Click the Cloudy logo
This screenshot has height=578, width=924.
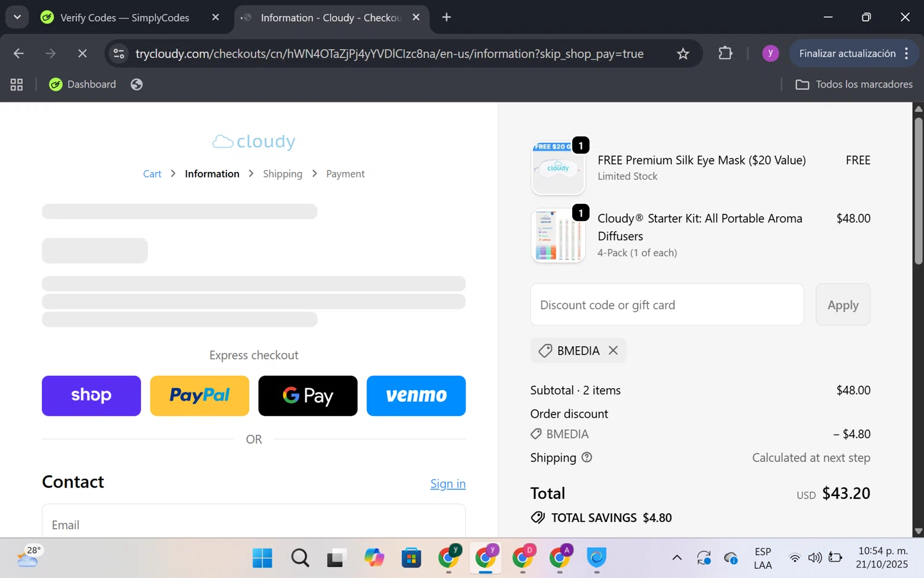(254, 141)
